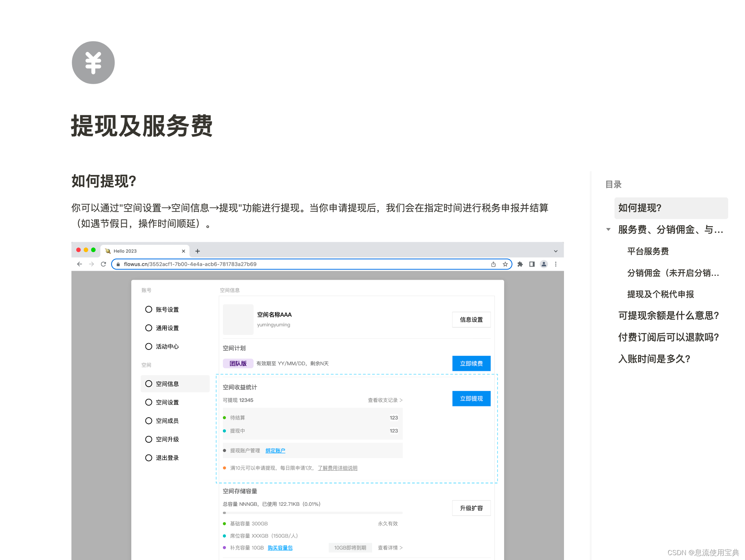Click the browser profile avatar icon

544,264
